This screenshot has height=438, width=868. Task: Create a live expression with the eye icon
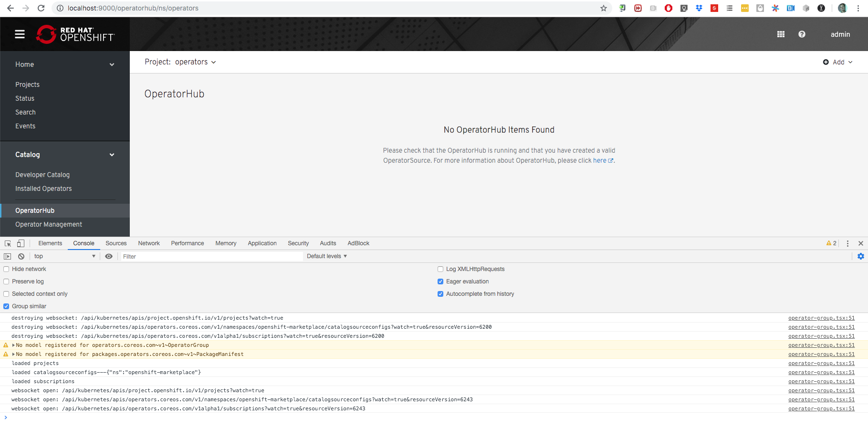click(x=109, y=256)
